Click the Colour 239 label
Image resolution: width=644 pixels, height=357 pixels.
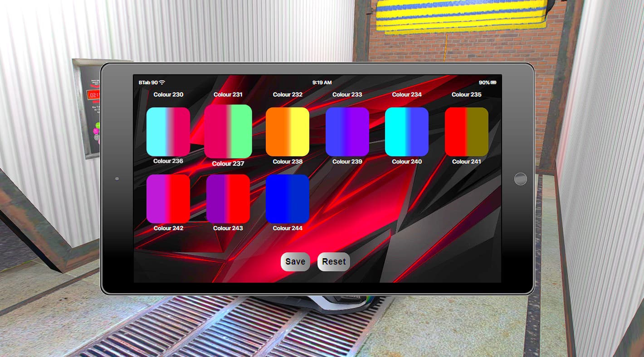[347, 161]
